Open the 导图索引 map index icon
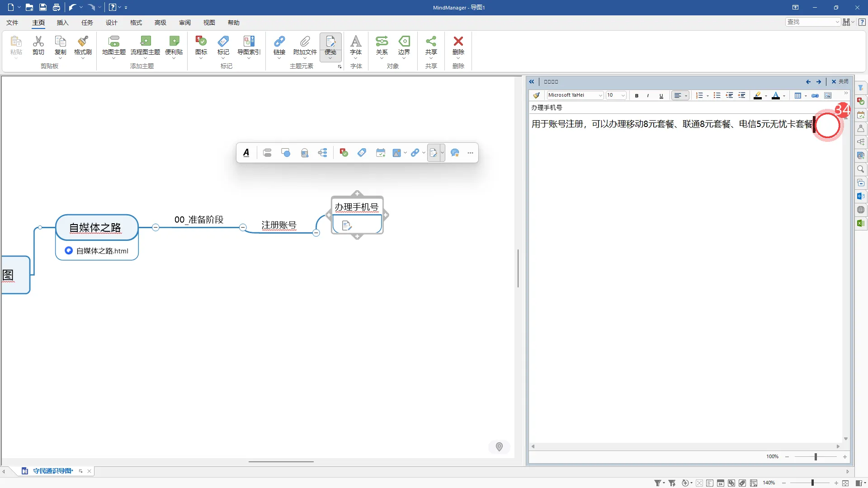This screenshot has width=868, height=488. [249, 42]
